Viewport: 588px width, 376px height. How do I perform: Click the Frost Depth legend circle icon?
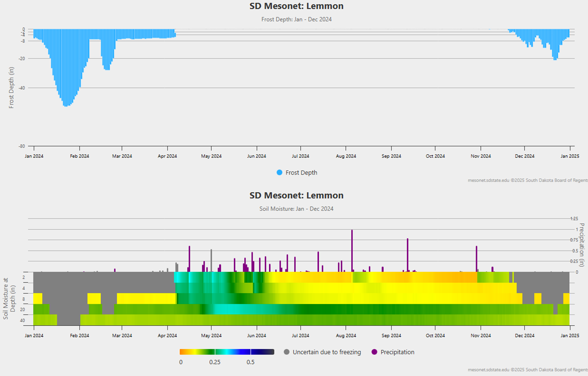click(x=280, y=172)
